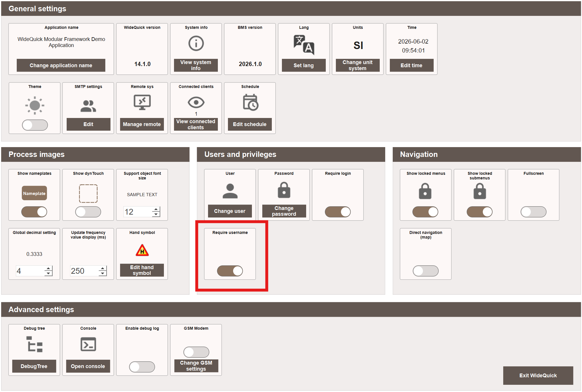Click the WideQuick version 14.1.0 text

coord(142,64)
